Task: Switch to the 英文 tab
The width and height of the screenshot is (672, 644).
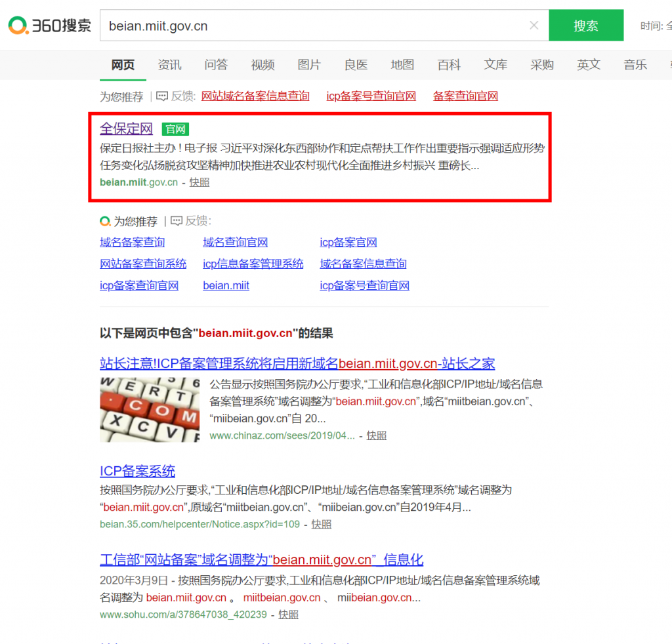Action: click(x=589, y=65)
